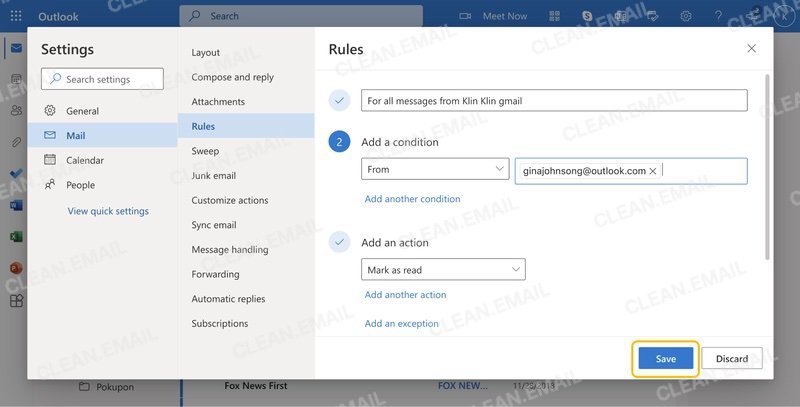Open Compose and reply settings

[x=246, y=77]
